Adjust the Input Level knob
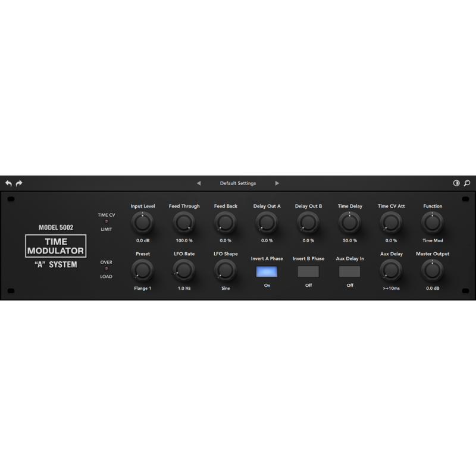The width and height of the screenshot is (476, 476). pos(143,223)
